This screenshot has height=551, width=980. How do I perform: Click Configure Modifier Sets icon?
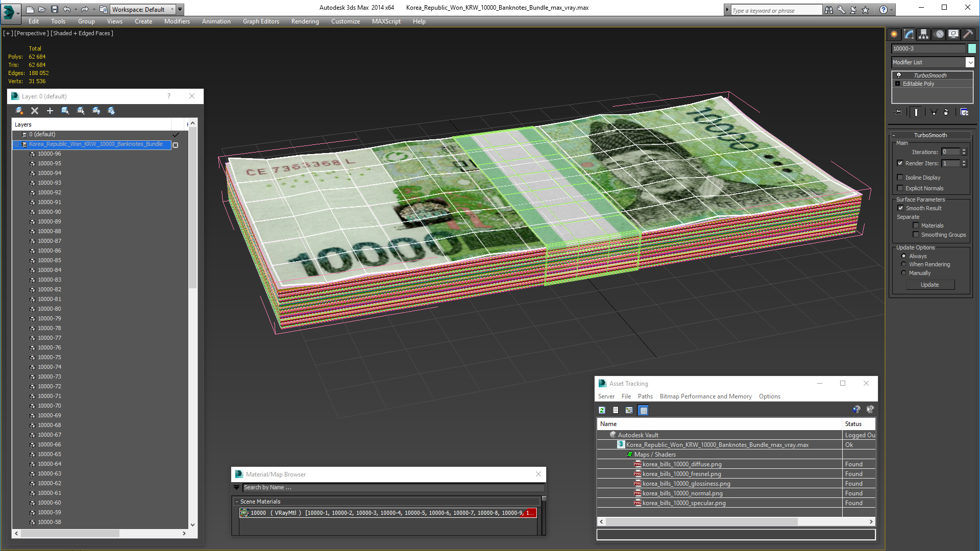click(x=964, y=112)
